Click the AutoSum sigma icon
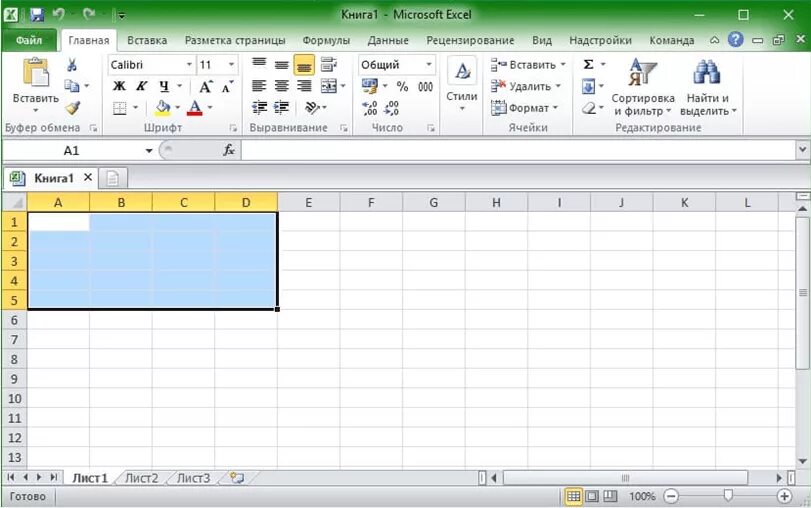 coord(588,65)
